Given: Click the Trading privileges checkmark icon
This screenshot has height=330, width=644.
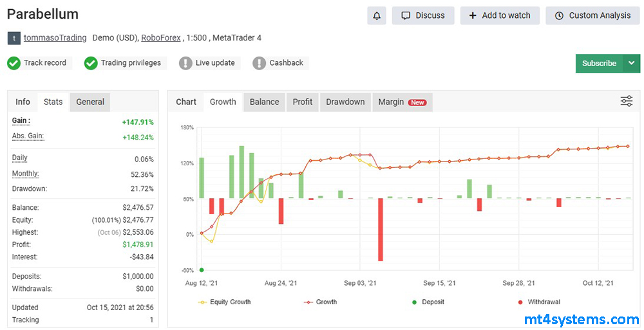Looking at the screenshot, I should point(91,63).
